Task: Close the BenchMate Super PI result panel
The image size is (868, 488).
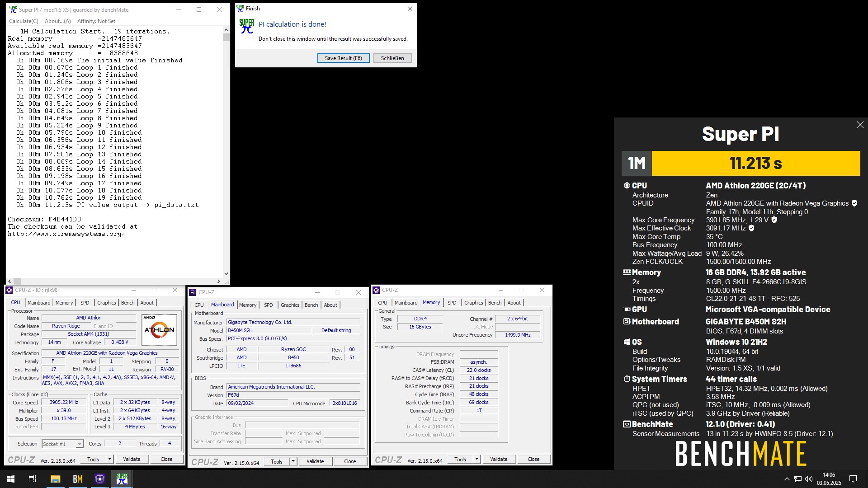Action: (860, 125)
